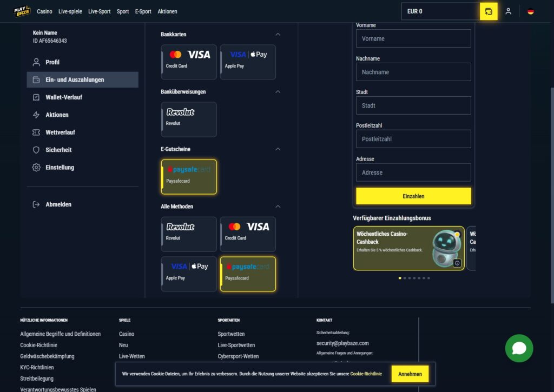554x392 pixels.
Task: Focus the Stadt input field
Action: click(x=413, y=105)
